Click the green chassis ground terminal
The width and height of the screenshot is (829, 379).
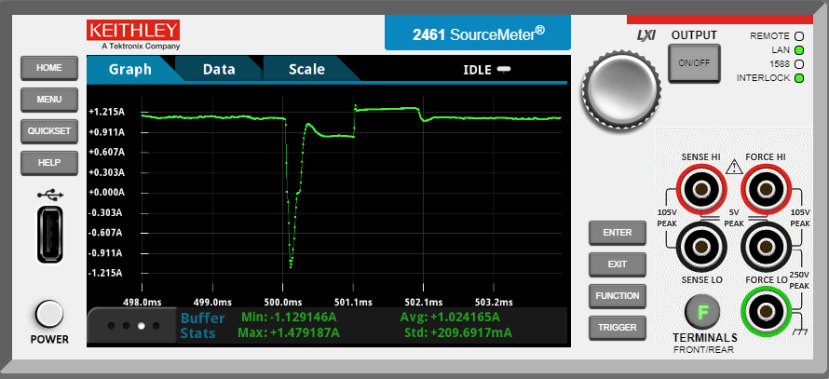pos(765,312)
